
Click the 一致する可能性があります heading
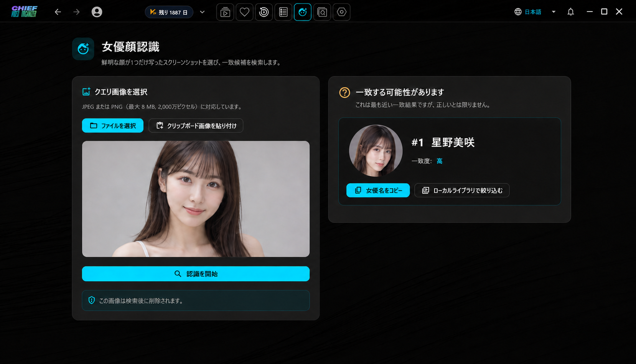pos(400,92)
